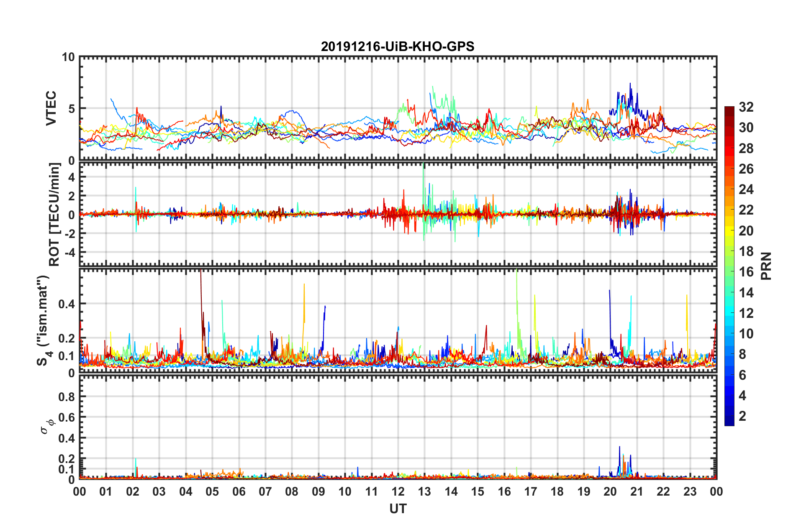Select the "UT" x-axis label
This screenshot has height=532, width=796.
pos(398,509)
